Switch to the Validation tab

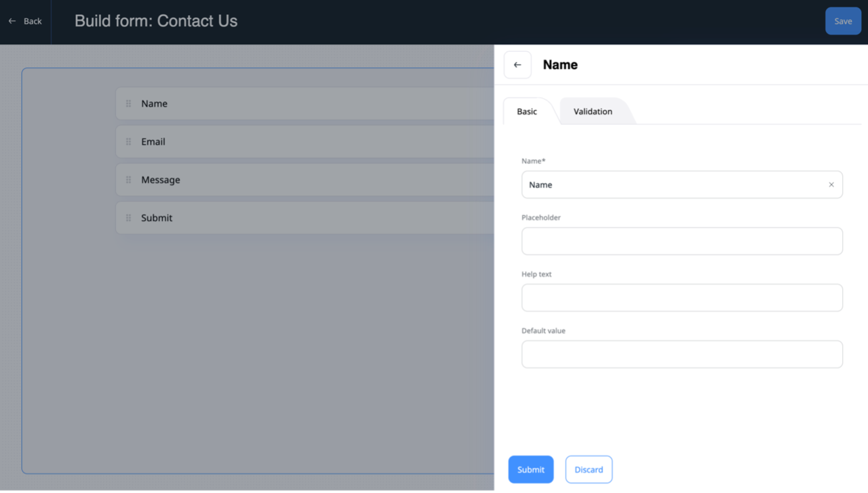pos(593,111)
